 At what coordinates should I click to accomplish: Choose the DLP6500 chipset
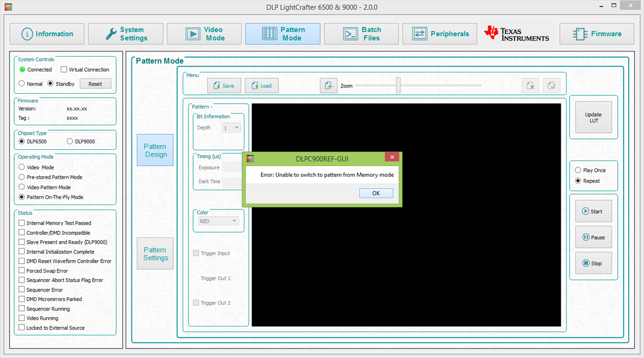[x=21, y=142]
